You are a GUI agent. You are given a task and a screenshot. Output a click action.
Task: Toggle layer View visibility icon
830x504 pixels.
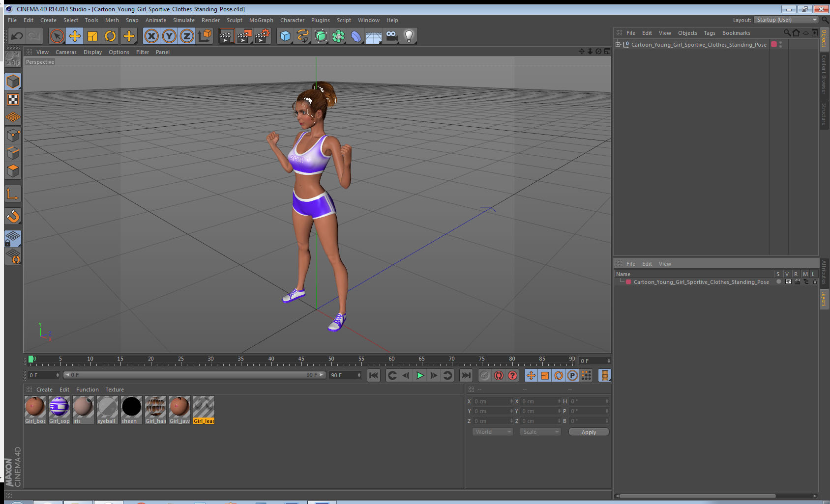tap(788, 282)
